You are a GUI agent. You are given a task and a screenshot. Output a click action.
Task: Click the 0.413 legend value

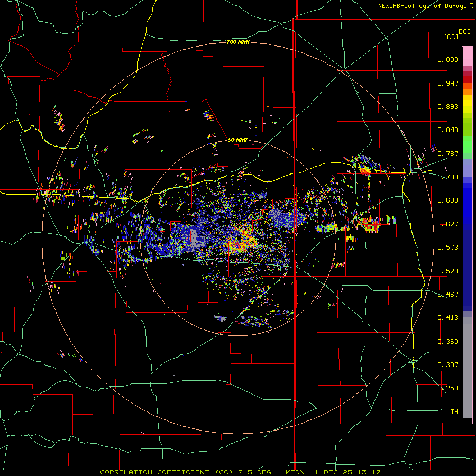coord(448,318)
